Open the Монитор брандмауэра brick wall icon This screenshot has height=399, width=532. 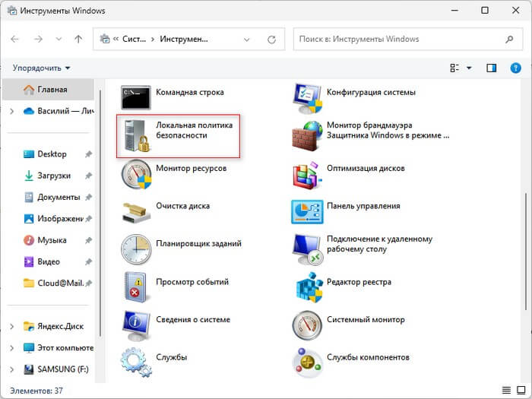coord(307,136)
